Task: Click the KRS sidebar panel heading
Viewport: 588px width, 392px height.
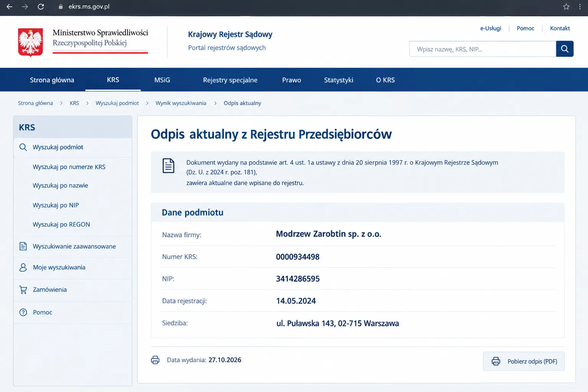Action: (27, 127)
